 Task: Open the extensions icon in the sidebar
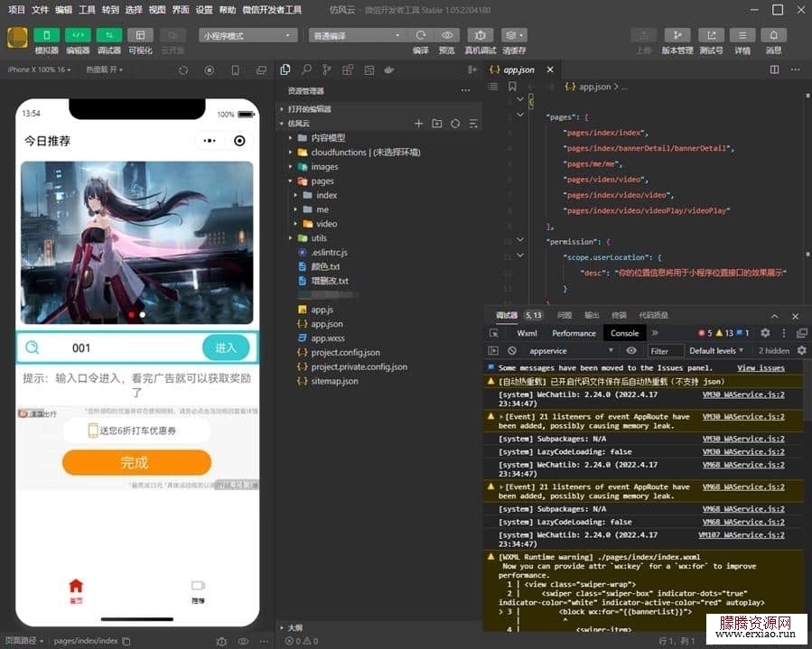348,70
